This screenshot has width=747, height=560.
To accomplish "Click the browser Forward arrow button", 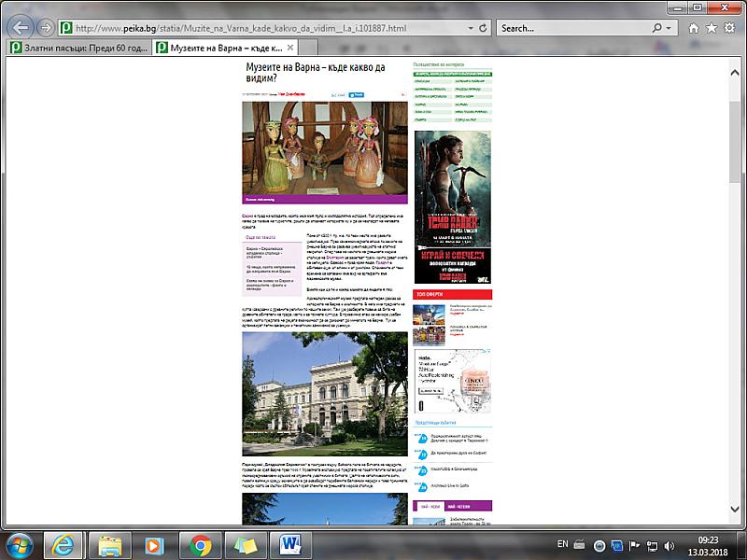I will (x=45, y=28).
